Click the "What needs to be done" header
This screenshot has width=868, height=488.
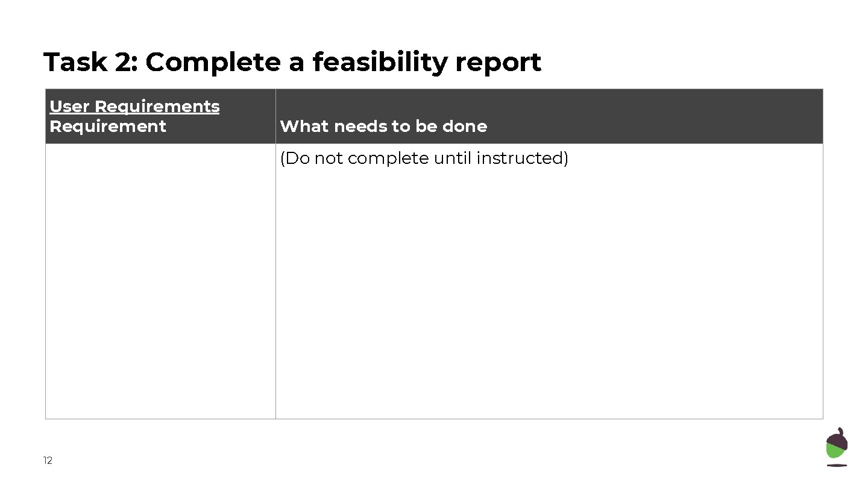(383, 126)
